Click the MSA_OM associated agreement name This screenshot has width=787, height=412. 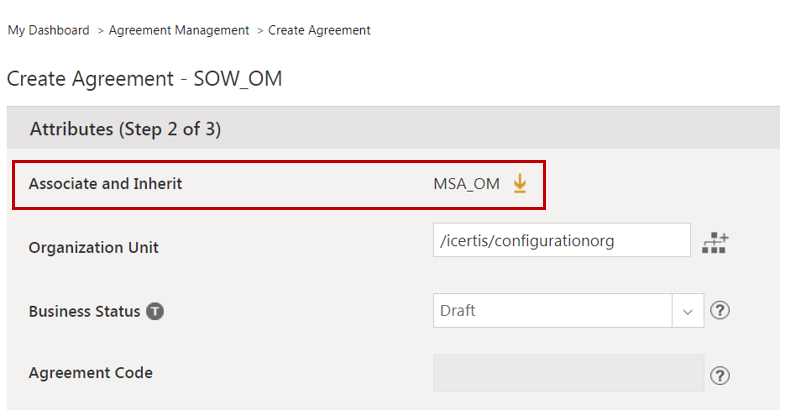click(x=466, y=184)
